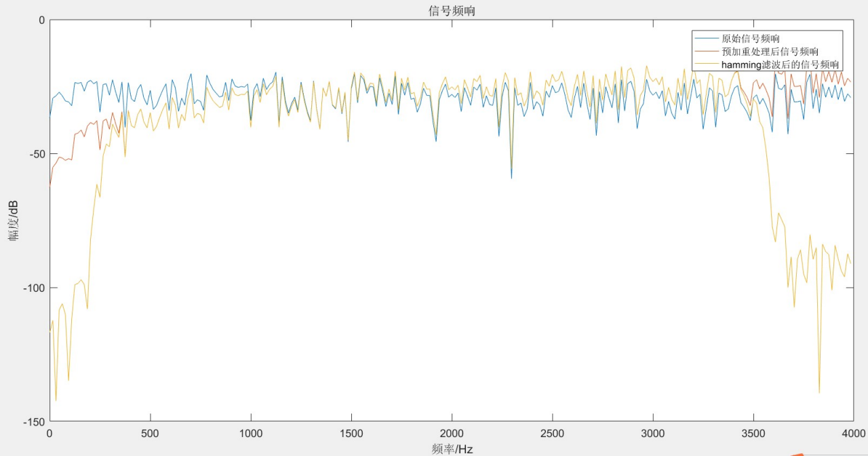Click the 3000 tick label on x-axis
This screenshot has height=456, width=868.
click(652, 434)
